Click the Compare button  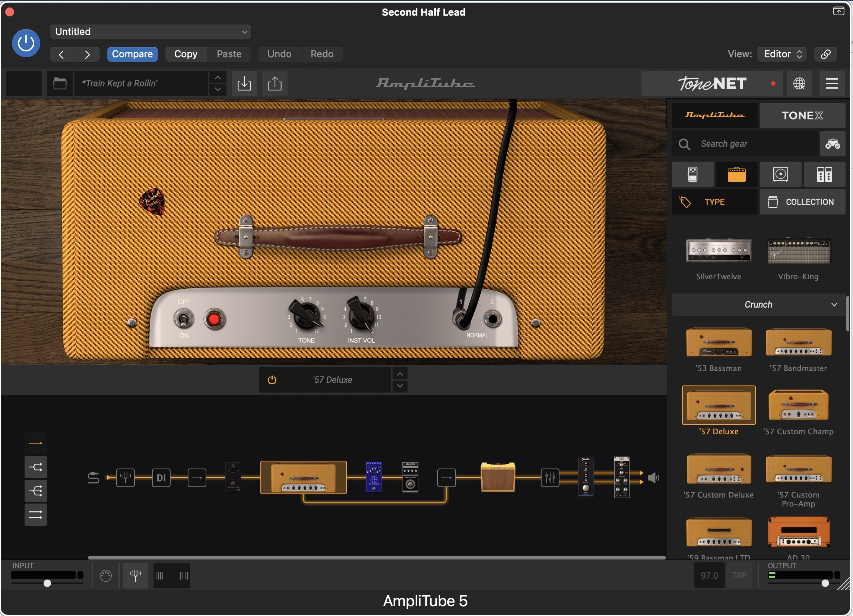(x=132, y=54)
